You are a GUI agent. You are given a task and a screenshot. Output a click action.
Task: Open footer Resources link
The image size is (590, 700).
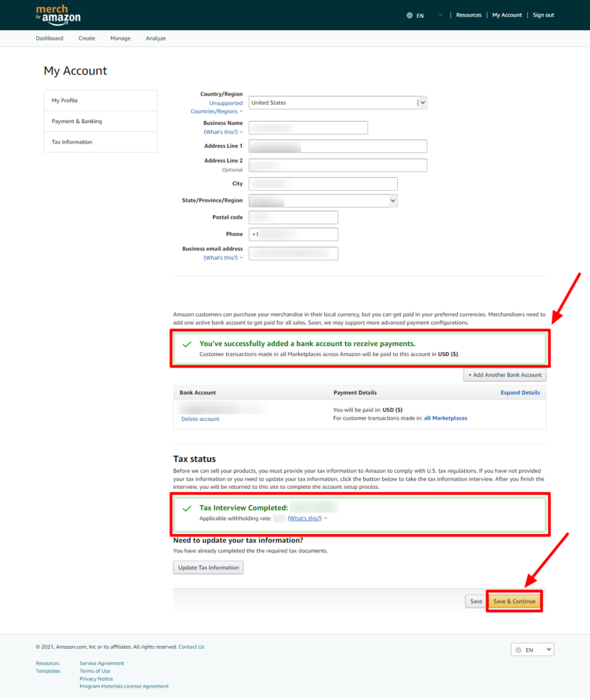pyautogui.click(x=47, y=664)
